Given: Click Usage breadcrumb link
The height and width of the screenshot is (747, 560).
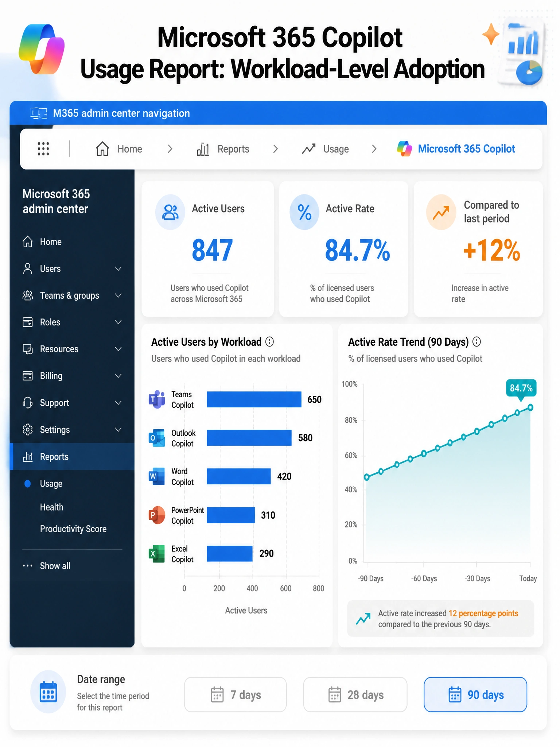Looking at the screenshot, I should click(336, 149).
